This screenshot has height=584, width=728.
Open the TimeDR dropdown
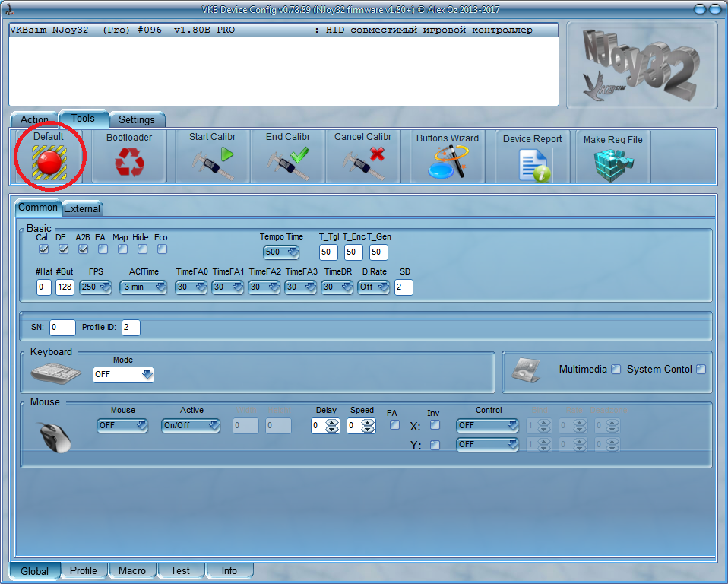[x=337, y=287]
